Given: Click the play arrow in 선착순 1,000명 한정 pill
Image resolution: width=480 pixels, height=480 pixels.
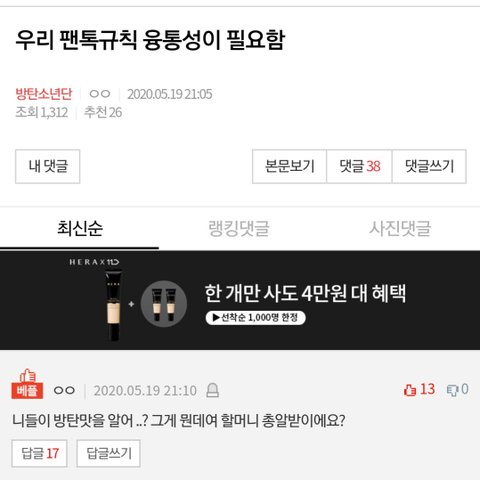Looking at the screenshot, I should [x=216, y=318].
